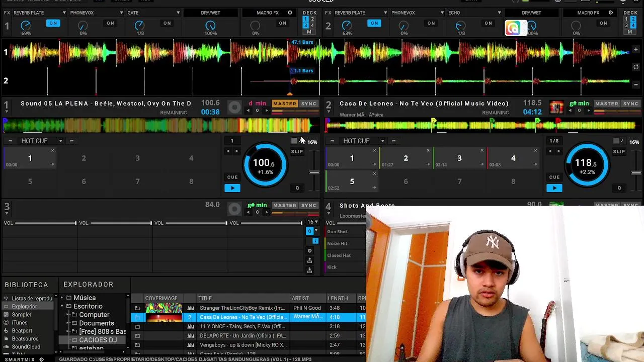Adjust deck 2 pitch fader handle
This screenshot has height=362, width=644.
click(x=636, y=172)
